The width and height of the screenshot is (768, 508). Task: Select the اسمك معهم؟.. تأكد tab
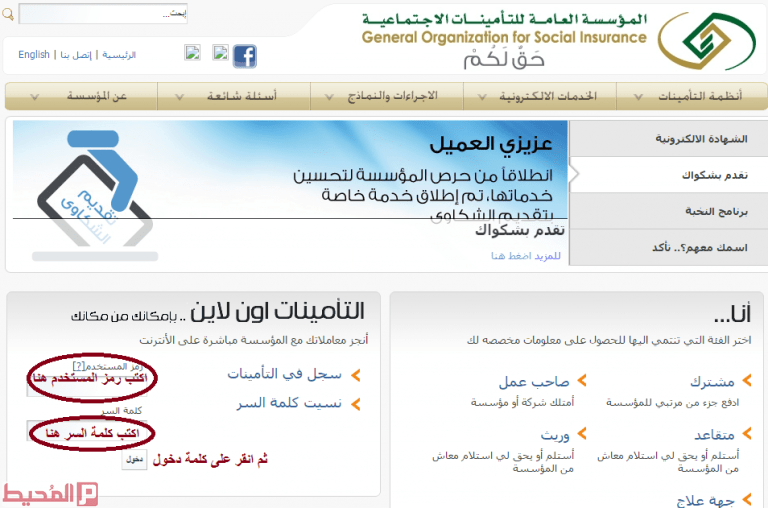coord(669,247)
